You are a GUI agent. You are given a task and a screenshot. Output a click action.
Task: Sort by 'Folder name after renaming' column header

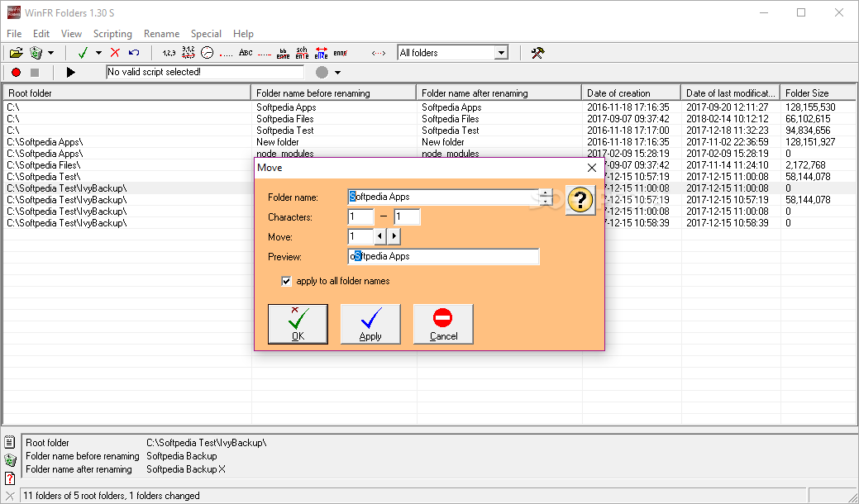499,93
